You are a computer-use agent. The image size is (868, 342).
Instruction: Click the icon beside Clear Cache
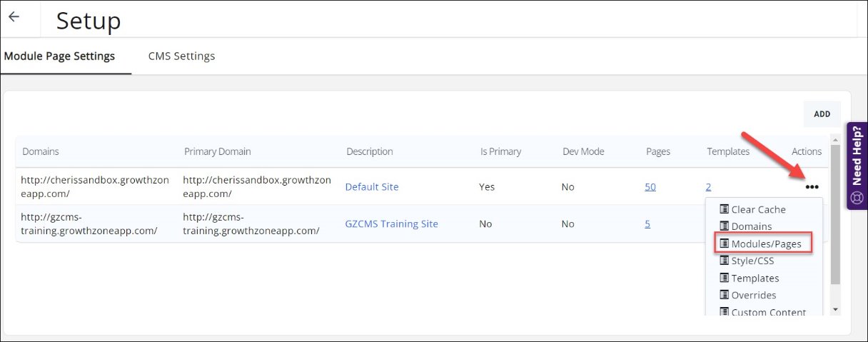pos(724,210)
